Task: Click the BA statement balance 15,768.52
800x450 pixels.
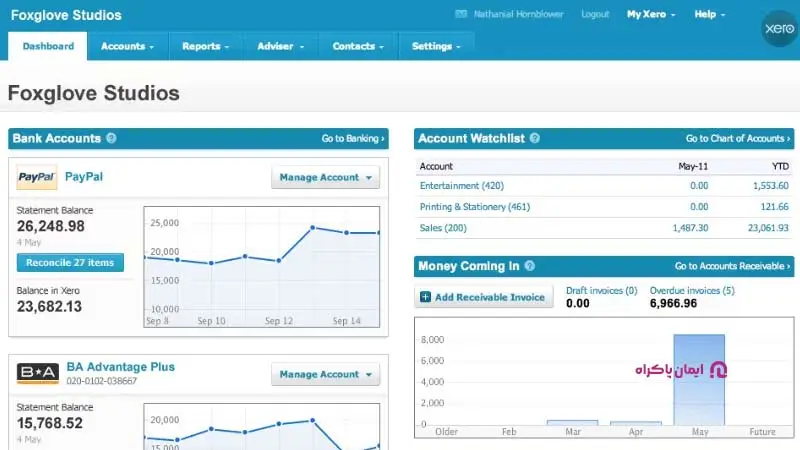Action: tap(49, 423)
